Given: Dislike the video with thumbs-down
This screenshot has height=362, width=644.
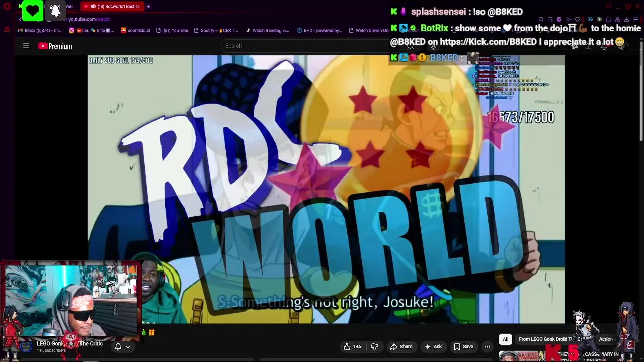Looking at the screenshot, I should 374,347.
